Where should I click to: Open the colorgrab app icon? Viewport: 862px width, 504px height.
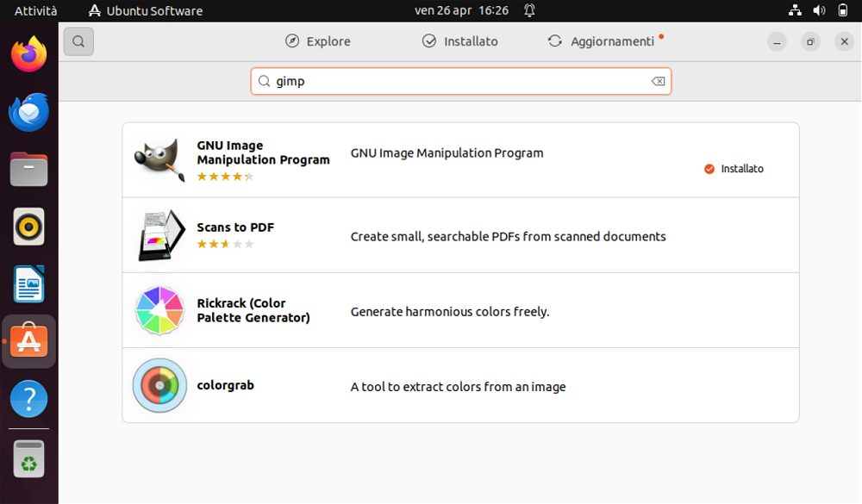coord(159,386)
